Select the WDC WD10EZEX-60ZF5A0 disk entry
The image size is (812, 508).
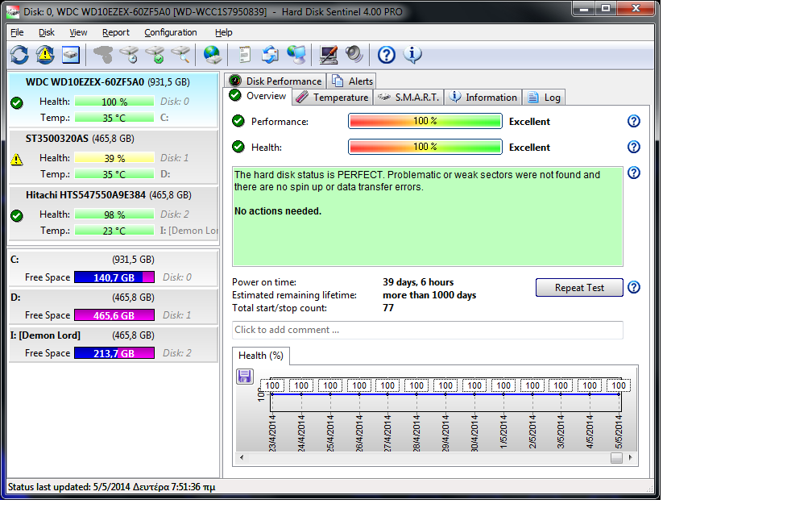click(114, 100)
